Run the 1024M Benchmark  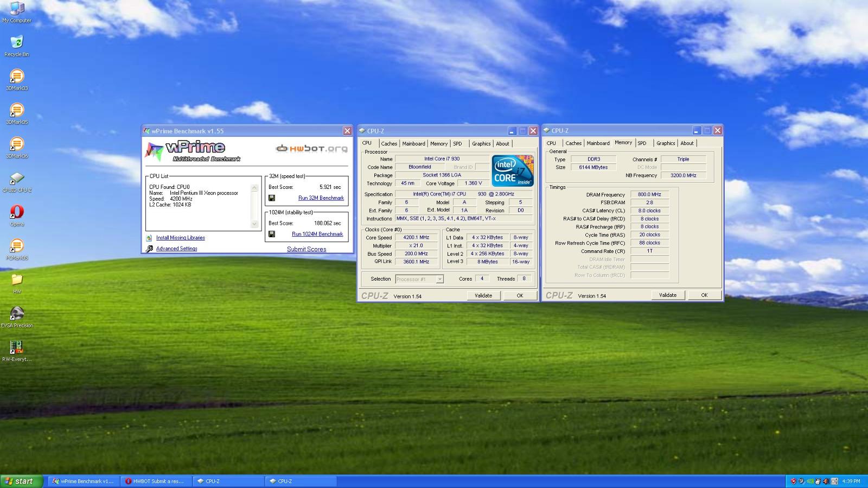coord(317,234)
